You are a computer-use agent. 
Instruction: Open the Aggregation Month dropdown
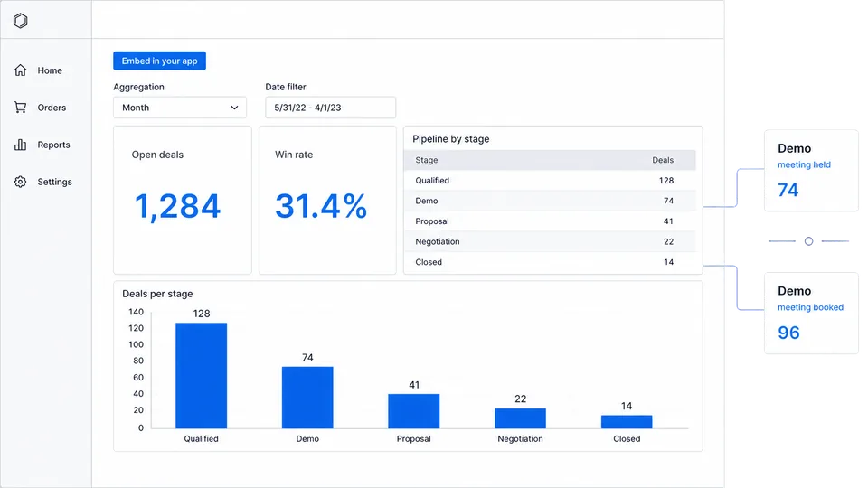[x=180, y=108]
